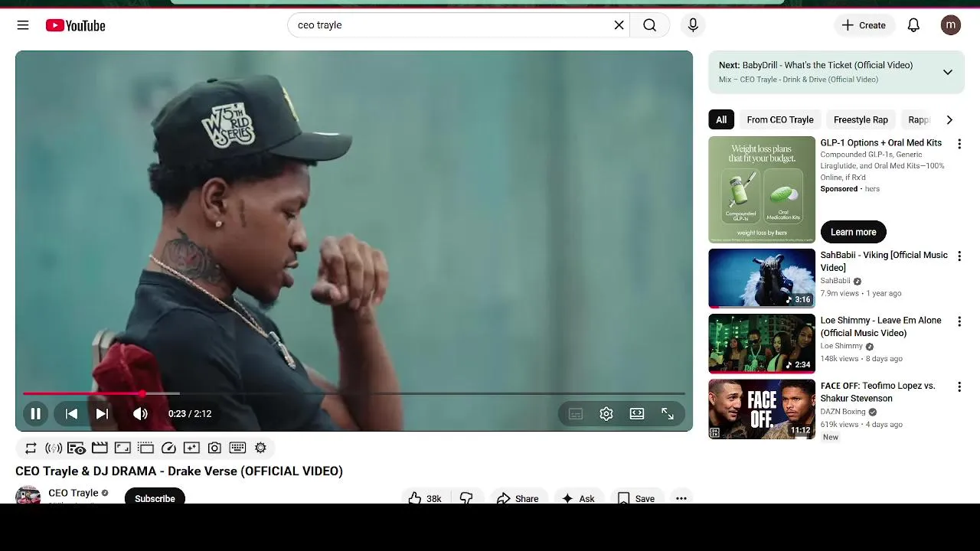
Task: Skip to the next video
Action: [x=102, y=414]
